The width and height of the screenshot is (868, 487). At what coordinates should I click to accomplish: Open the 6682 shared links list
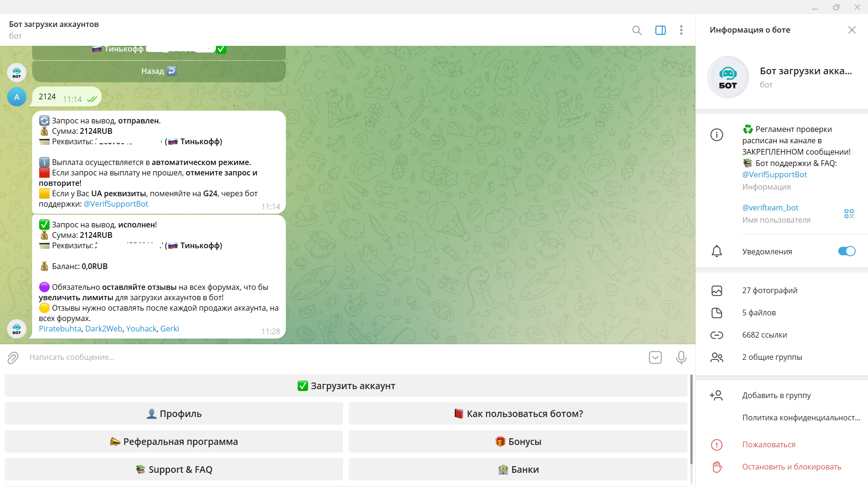pos(764,335)
